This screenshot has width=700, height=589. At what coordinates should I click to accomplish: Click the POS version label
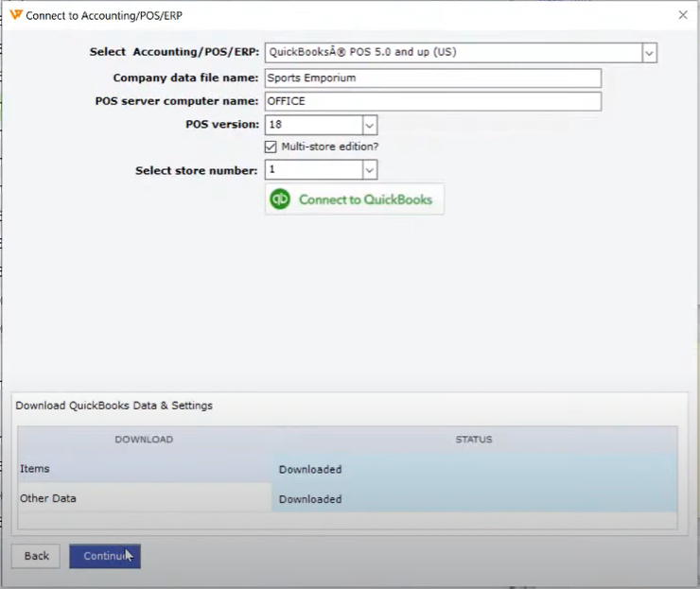click(222, 125)
